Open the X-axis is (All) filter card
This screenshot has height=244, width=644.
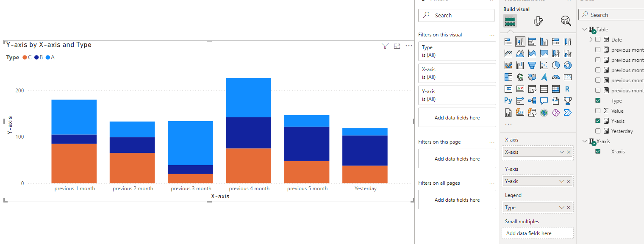point(457,73)
